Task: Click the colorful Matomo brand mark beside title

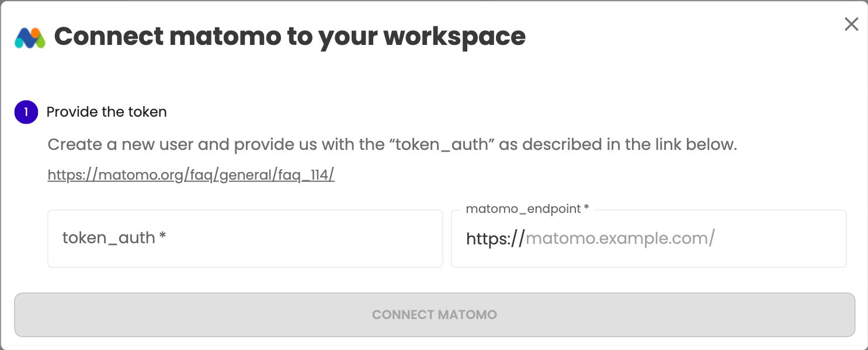Action: pos(30,38)
